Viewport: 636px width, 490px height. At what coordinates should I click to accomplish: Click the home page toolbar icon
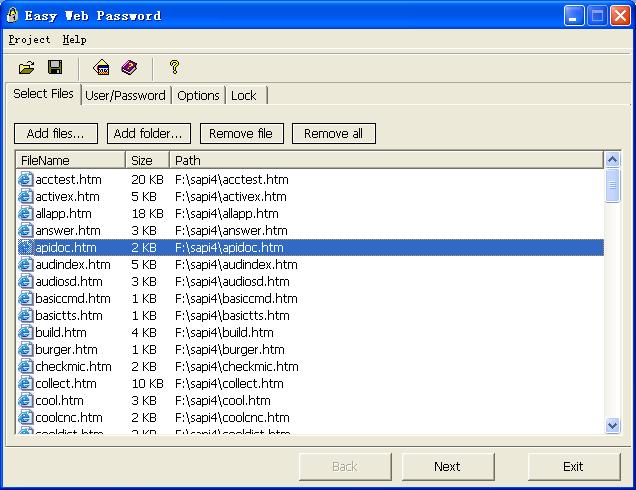tap(101, 67)
